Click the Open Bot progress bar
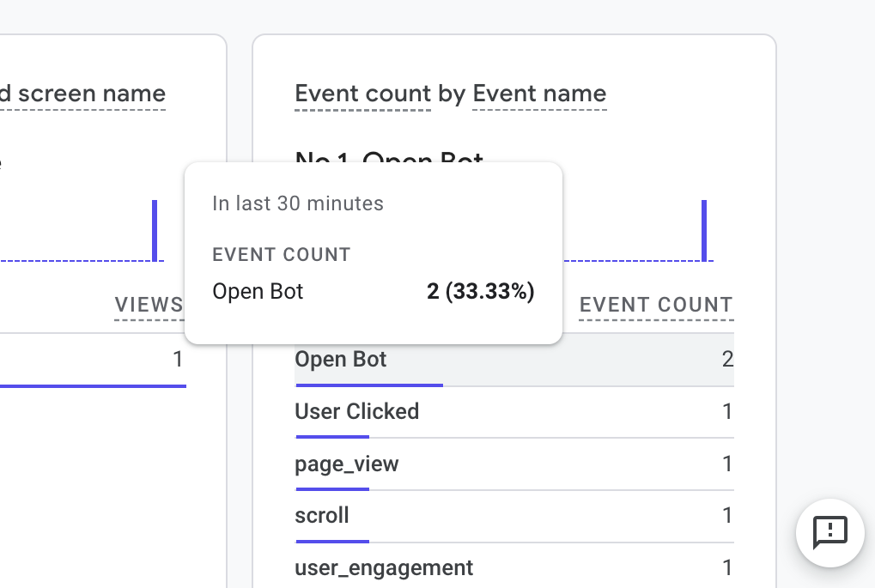This screenshot has width=875, height=588. pyautogui.click(x=369, y=385)
